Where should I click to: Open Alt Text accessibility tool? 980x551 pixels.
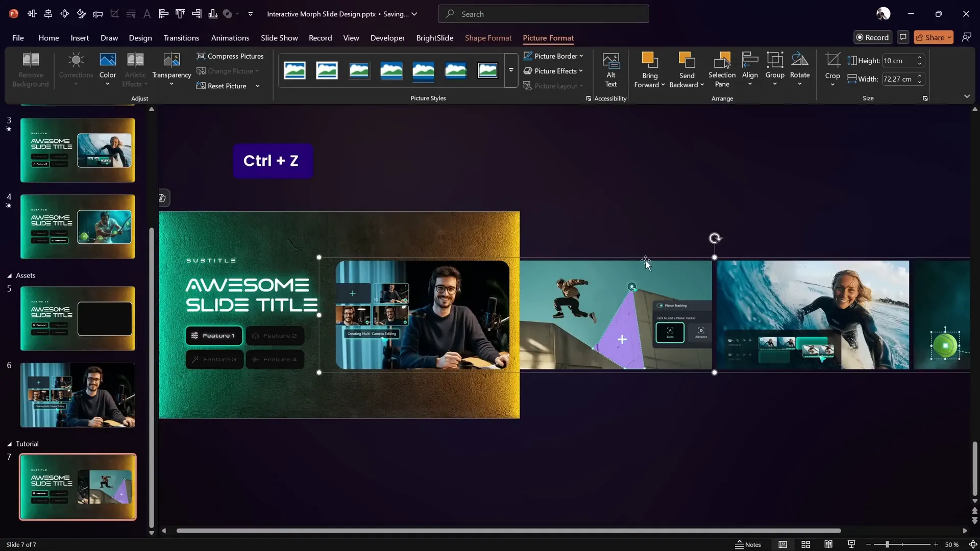(x=610, y=70)
